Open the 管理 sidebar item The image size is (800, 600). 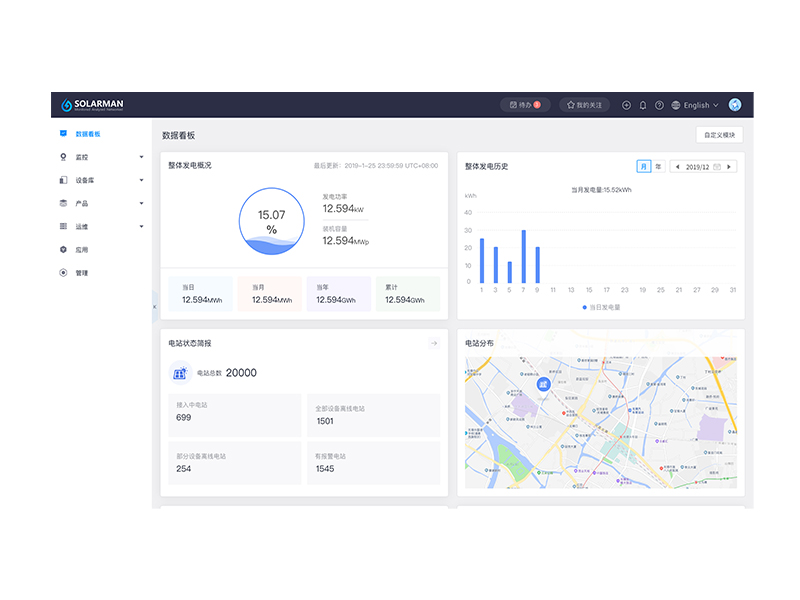[x=83, y=273]
